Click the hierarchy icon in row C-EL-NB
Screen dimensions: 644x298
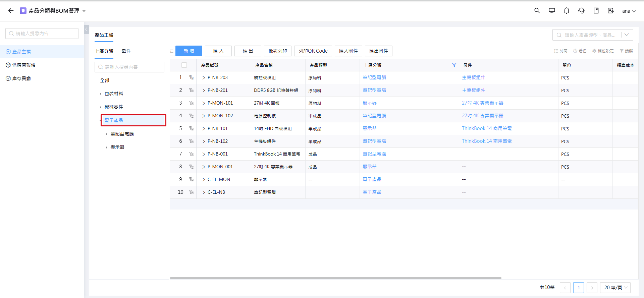point(191,192)
